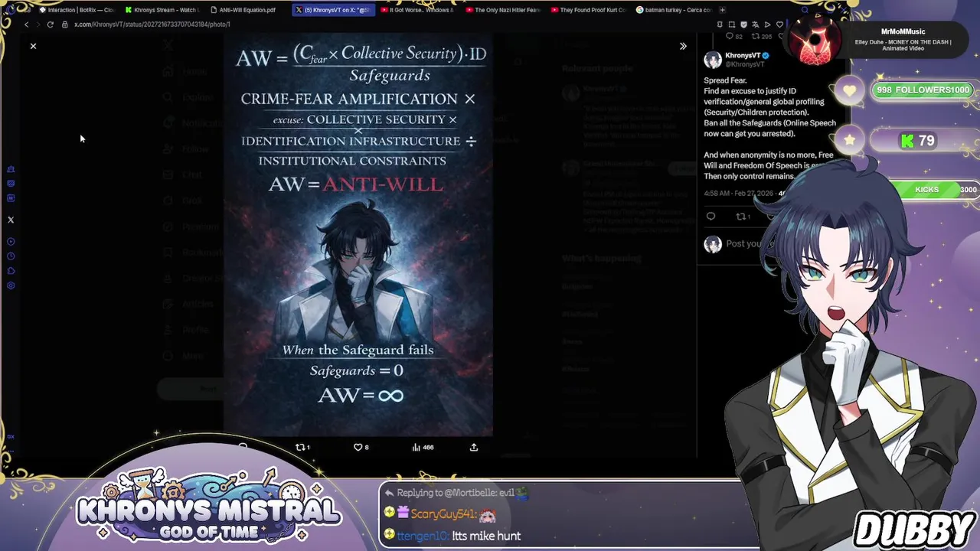The image size is (980, 551).
Task: Click the play icon in browser toolbar
Action: tap(767, 24)
